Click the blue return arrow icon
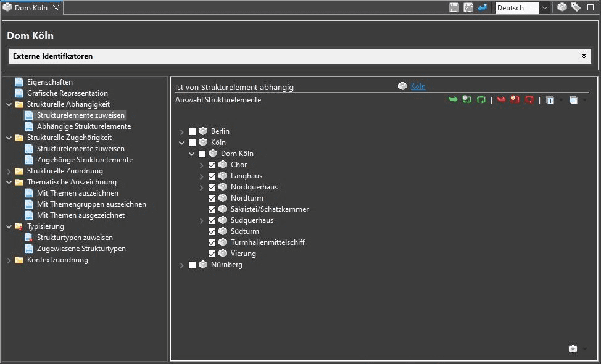 pos(482,7)
